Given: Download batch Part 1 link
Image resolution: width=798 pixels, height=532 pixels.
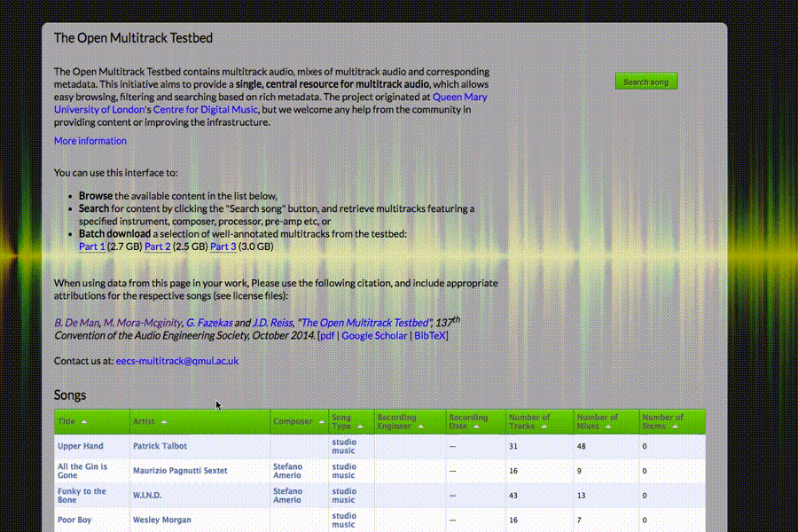Looking at the screenshot, I should [x=92, y=246].
